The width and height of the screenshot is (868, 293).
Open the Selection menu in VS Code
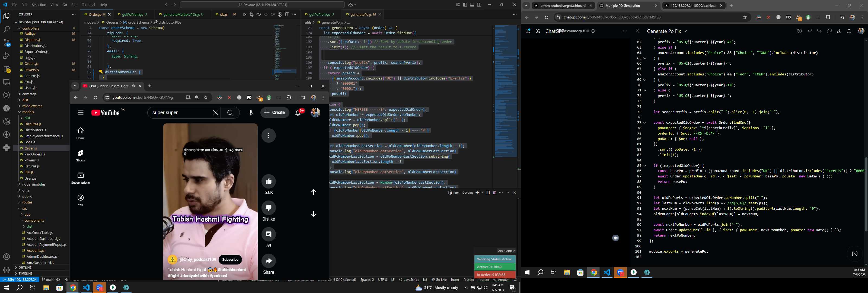pyautogui.click(x=39, y=5)
